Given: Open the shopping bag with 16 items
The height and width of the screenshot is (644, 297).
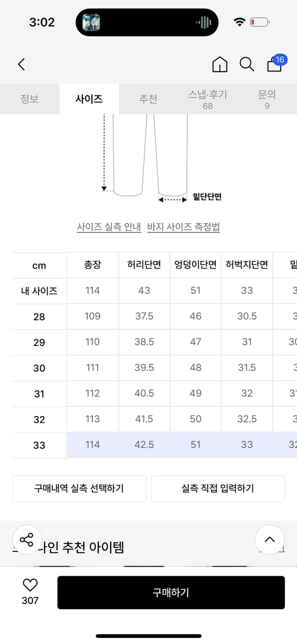Looking at the screenshot, I should click(x=275, y=64).
